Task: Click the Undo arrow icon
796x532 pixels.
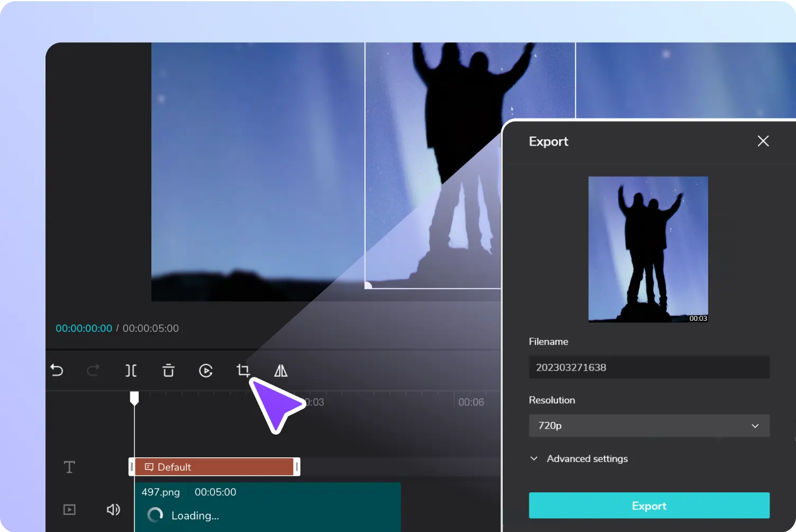Action: click(x=57, y=371)
